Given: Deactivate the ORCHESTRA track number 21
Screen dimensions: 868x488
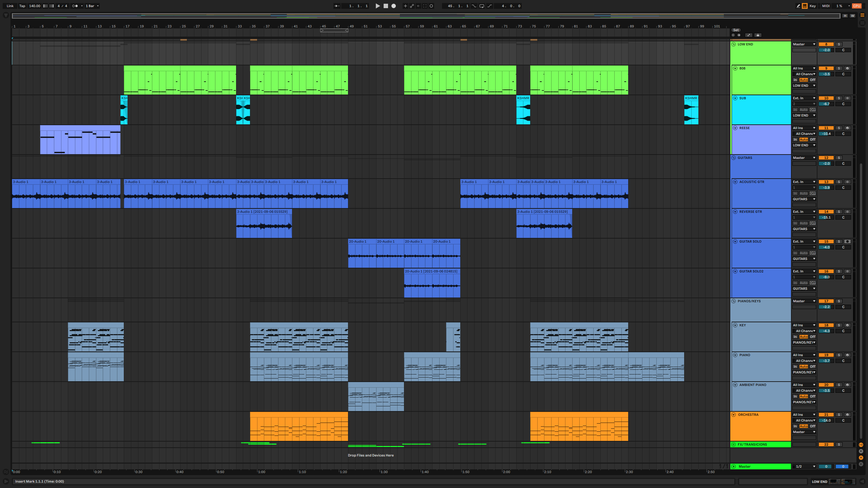Looking at the screenshot, I should (x=826, y=415).
